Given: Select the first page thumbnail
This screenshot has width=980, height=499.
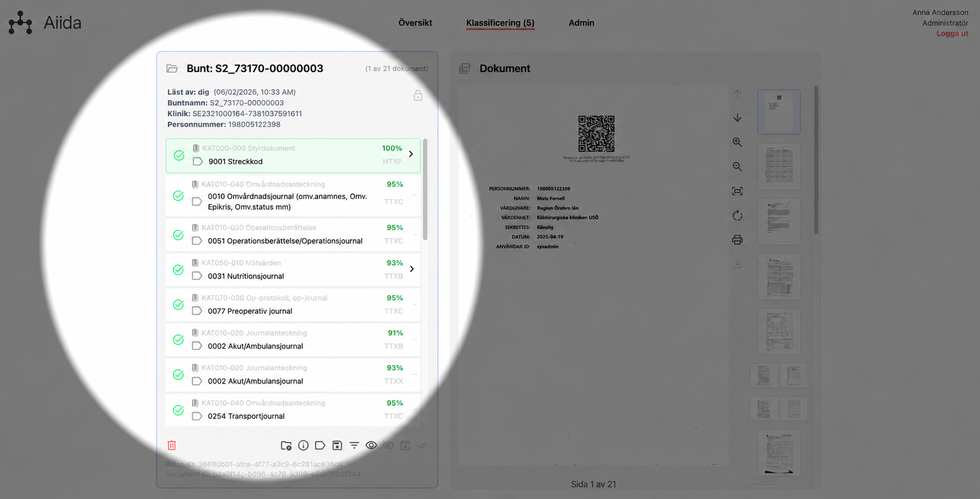Looking at the screenshot, I should click(779, 112).
